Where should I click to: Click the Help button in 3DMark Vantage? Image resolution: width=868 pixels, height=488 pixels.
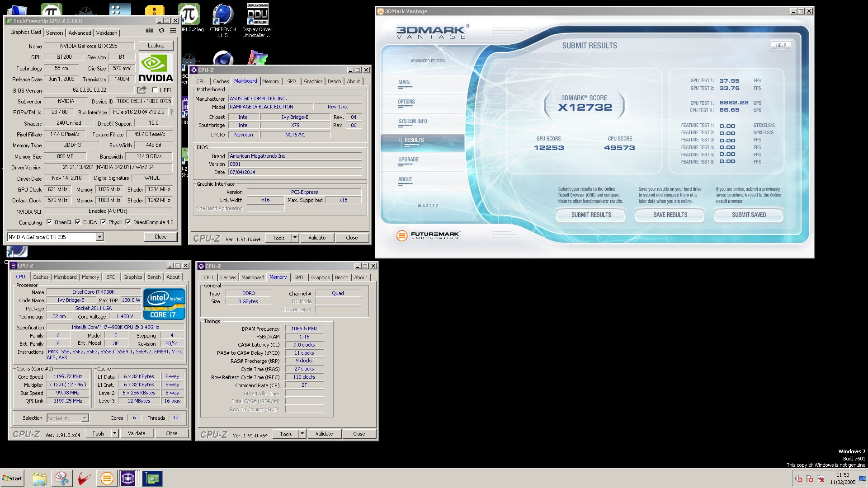pyautogui.click(x=781, y=45)
